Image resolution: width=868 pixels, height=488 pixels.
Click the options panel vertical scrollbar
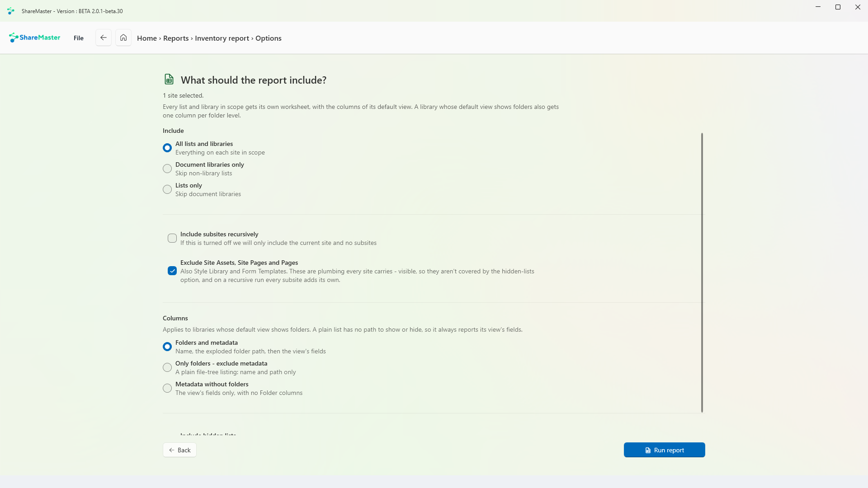[x=702, y=272]
